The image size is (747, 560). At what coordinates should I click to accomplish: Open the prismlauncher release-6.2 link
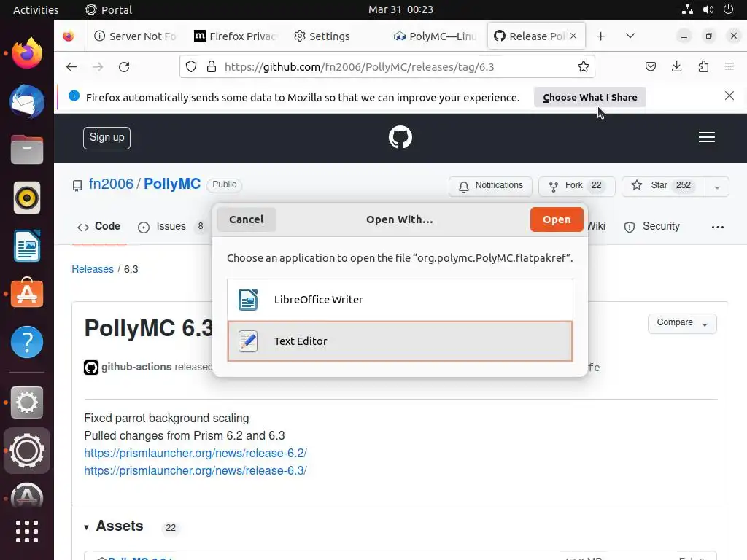(196, 453)
